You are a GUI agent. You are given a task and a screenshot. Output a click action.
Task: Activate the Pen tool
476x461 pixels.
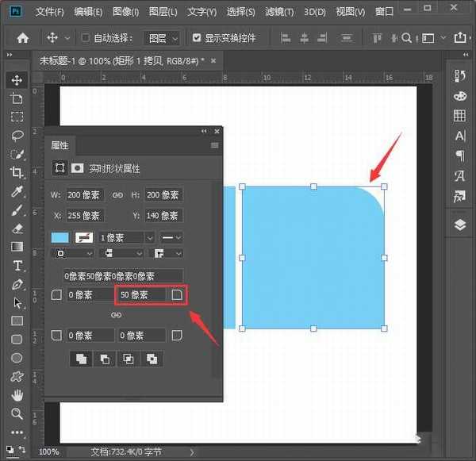pyautogui.click(x=17, y=284)
